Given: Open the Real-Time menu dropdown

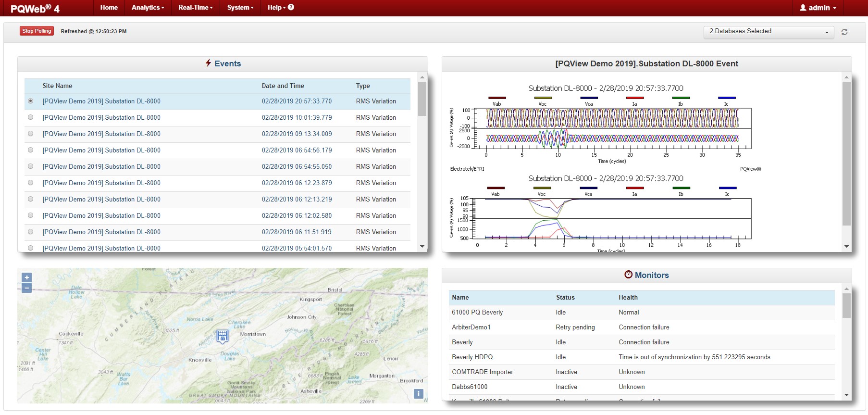Looking at the screenshot, I should (195, 8).
